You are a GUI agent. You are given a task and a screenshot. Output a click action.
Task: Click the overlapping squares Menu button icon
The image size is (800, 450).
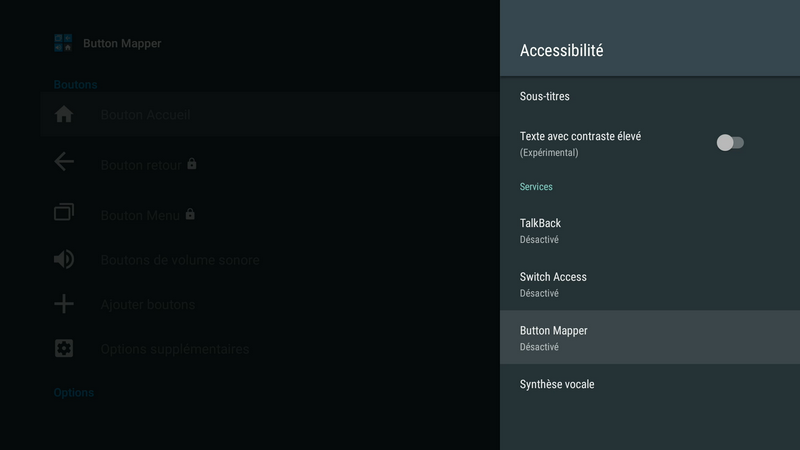coord(64,212)
